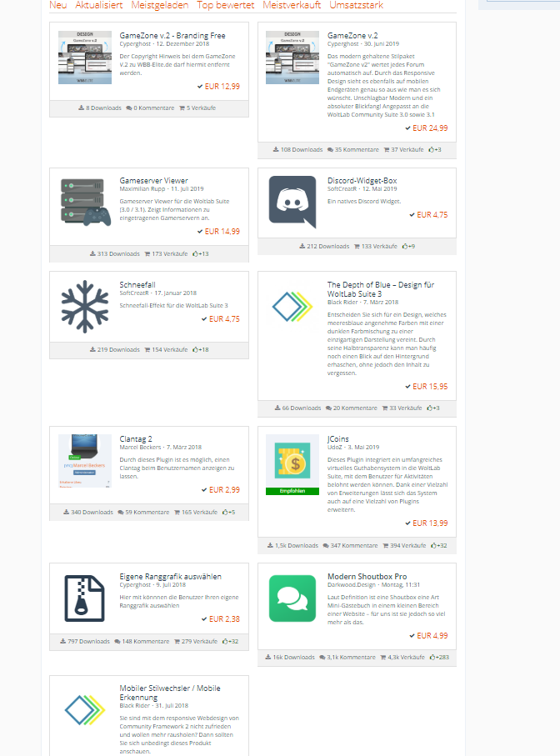Click 16k Downloads under Modern Shoutbox Pro
The height and width of the screenshot is (756, 560).
click(x=292, y=657)
